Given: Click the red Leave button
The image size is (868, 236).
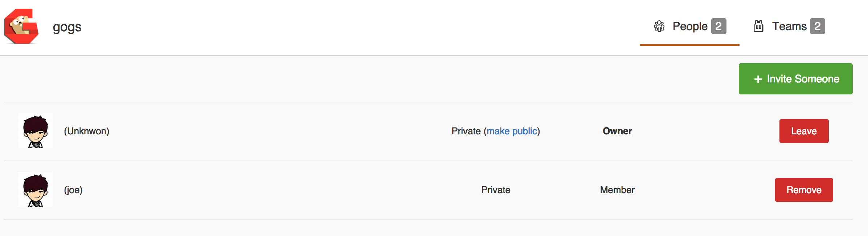Looking at the screenshot, I should (804, 131).
